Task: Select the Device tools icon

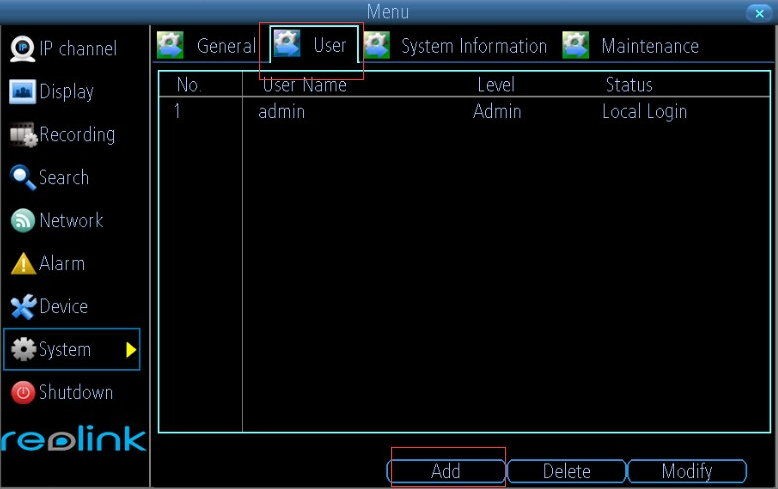Action: (22, 307)
